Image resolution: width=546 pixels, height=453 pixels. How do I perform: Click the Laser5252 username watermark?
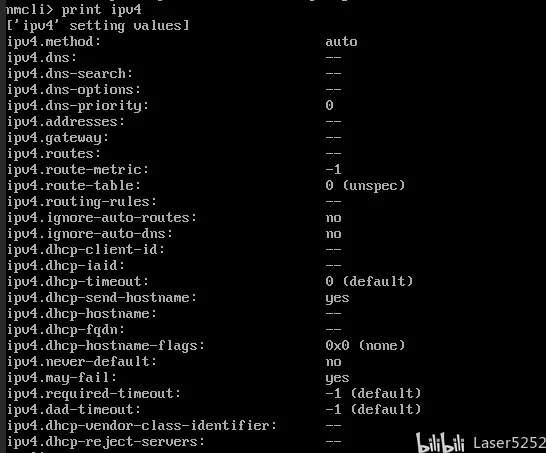(509, 443)
